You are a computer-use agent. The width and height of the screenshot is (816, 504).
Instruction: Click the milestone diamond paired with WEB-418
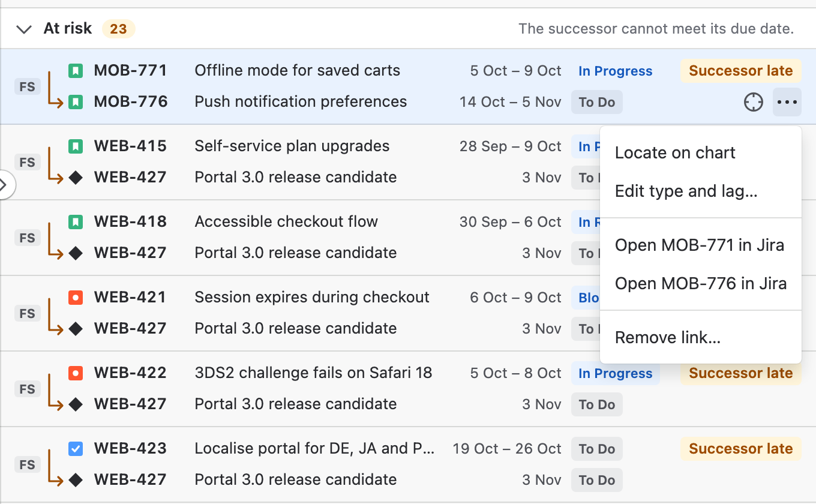(x=75, y=253)
